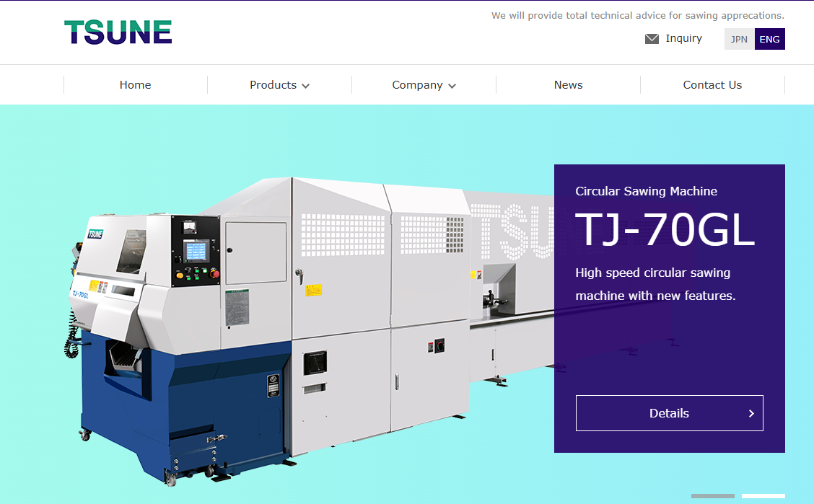Click the arrow chevron in Details button
The height and width of the screenshot is (504, 814).
point(751,413)
